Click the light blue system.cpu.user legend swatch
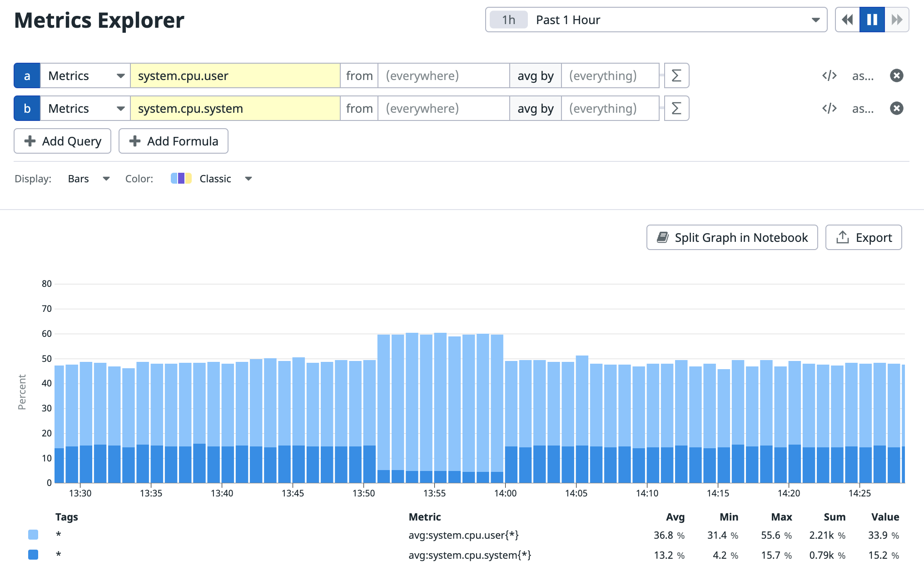The image size is (924, 581). 33,535
